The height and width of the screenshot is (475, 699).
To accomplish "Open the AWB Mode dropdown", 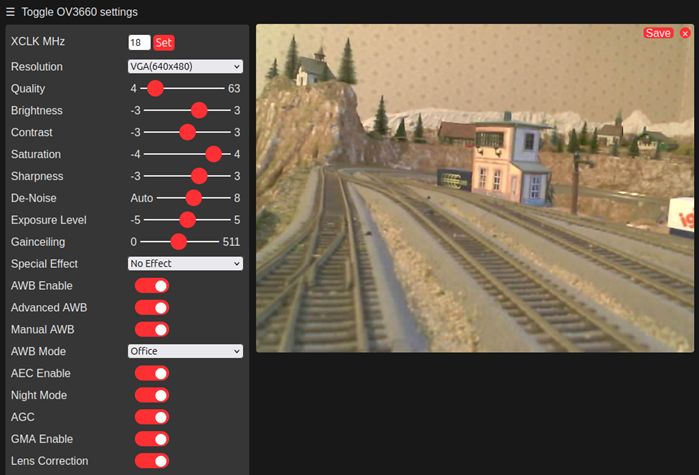I will point(185,352).
